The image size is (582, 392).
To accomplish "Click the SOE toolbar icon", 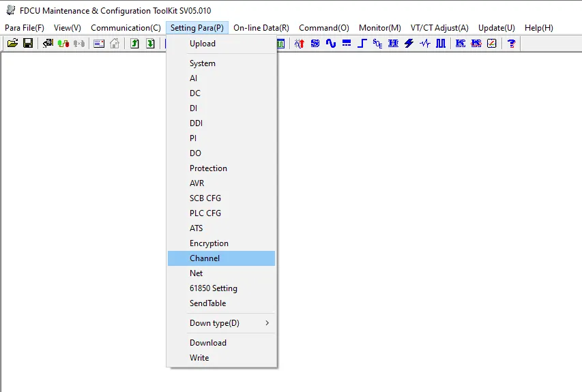I will (x=377, y=44).
